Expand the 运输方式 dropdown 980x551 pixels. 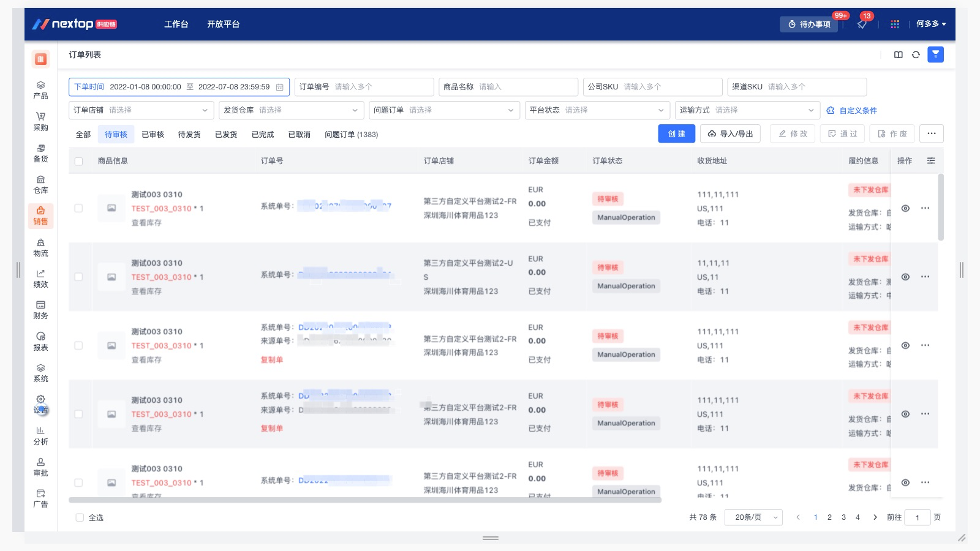click(x=747, y=110)
